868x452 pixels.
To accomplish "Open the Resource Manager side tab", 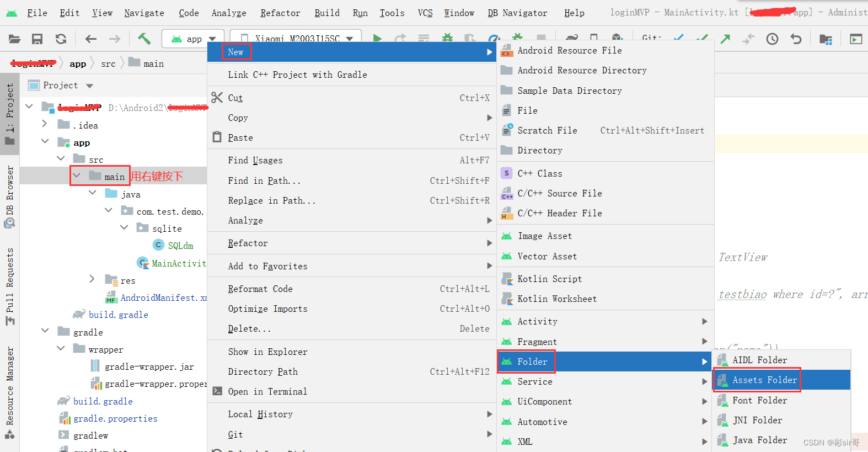I will [x=9, y=392].
